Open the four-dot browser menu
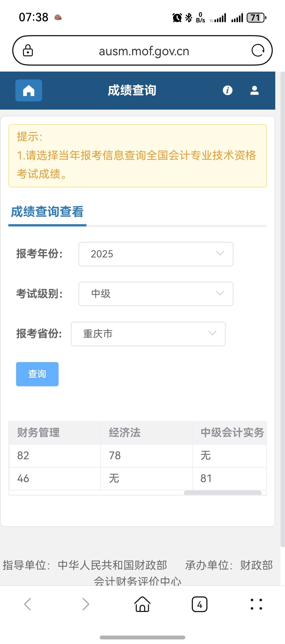The width and height of the screenshot is (285, 644). 256,604
